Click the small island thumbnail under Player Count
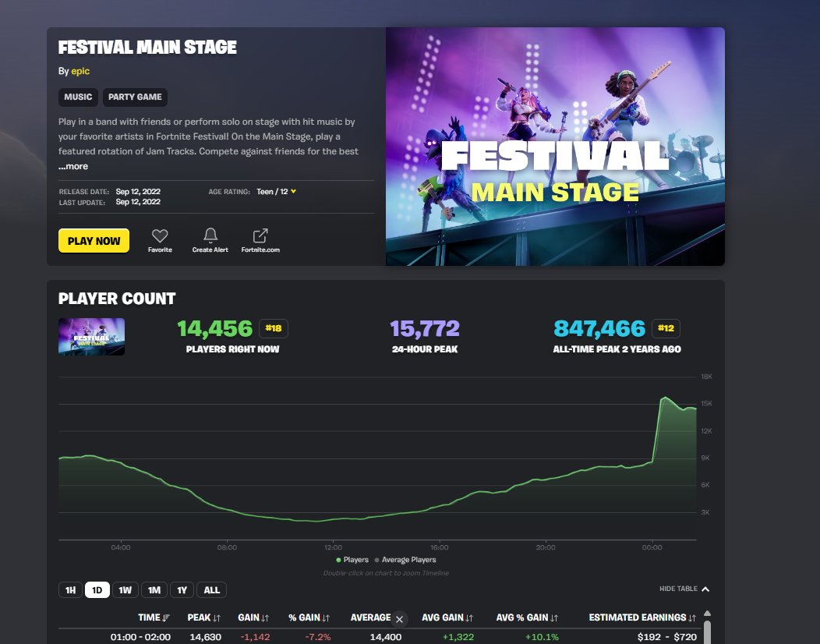Viewport: 820px width, 644px height. point(91,336)
